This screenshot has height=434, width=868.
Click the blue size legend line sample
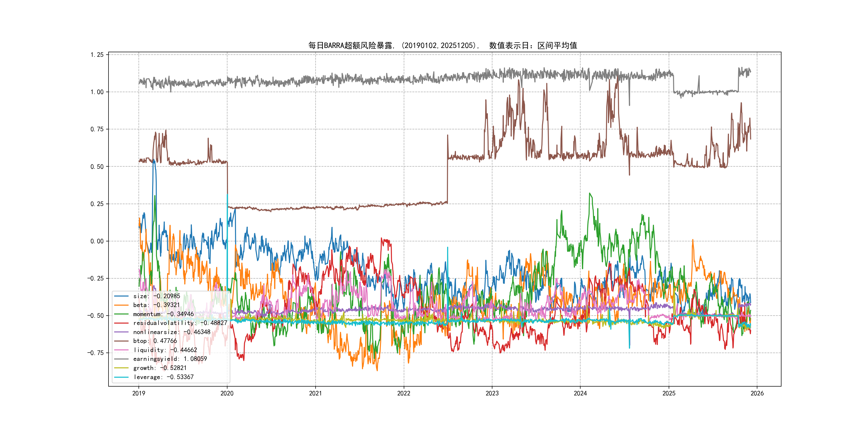coord(121,296)
